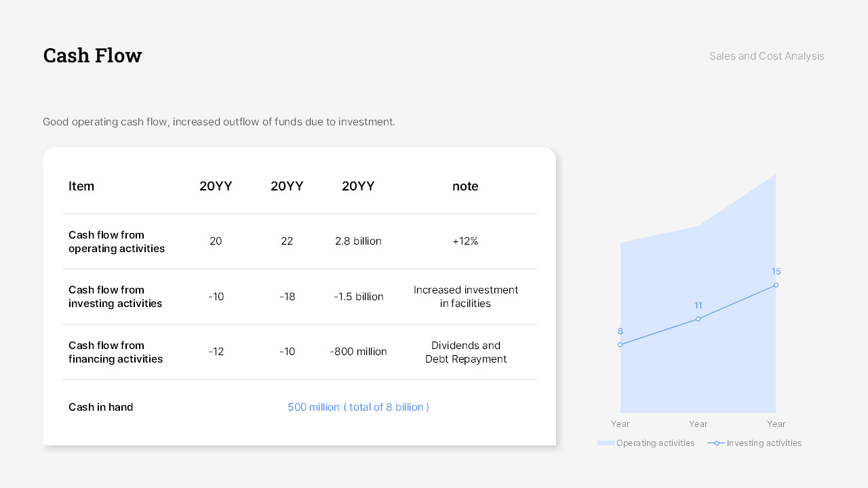Toggle the Operating activities series visibility
The width and height of the screenshot is (868, 488).
click(655, 443)
